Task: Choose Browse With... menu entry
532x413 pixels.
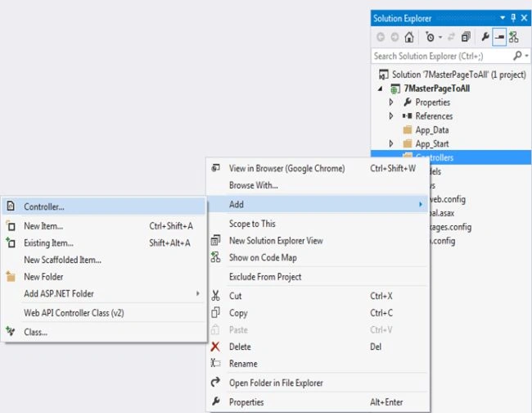Action: (318, 185)
